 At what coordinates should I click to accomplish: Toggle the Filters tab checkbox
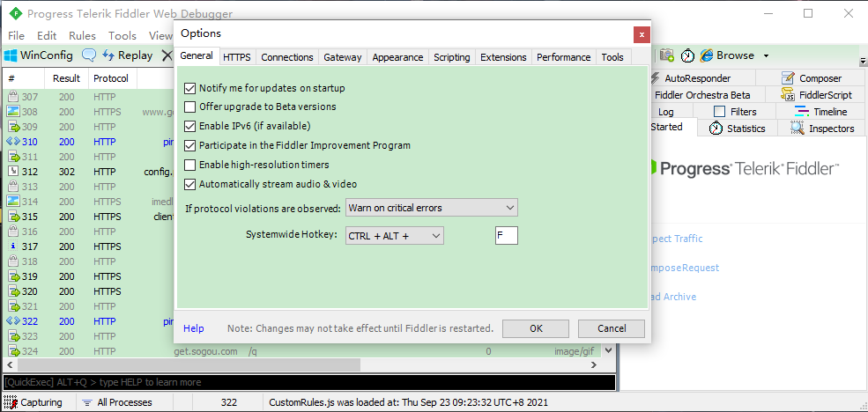[719, 112]
